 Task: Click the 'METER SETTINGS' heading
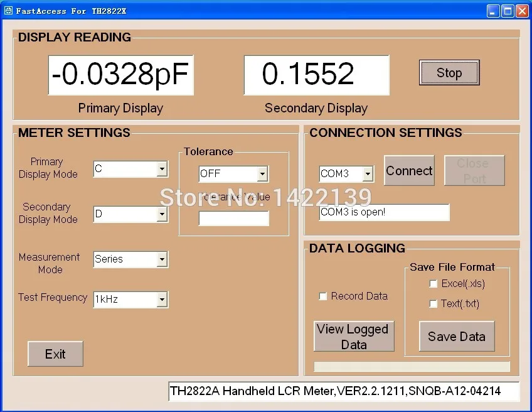74,133
